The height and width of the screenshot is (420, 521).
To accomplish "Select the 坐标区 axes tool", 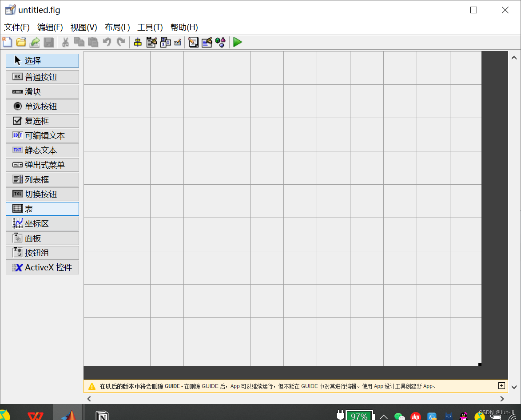I will point(42,223).
